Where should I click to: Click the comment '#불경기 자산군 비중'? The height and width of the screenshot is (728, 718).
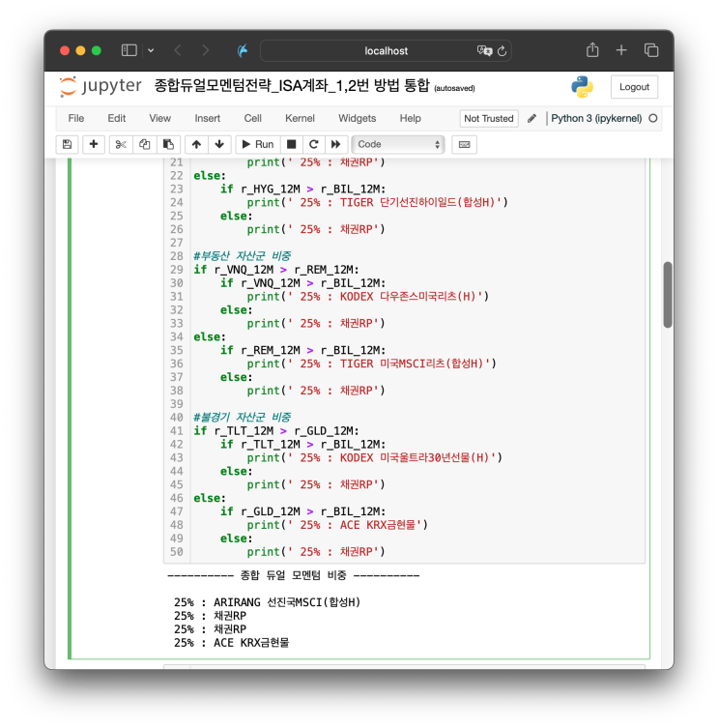point(242,417)
